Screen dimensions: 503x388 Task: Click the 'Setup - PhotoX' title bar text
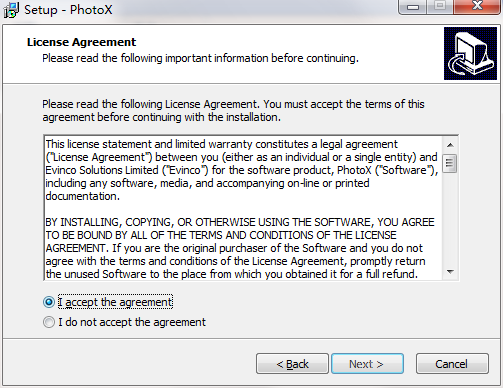pos(68,9)
